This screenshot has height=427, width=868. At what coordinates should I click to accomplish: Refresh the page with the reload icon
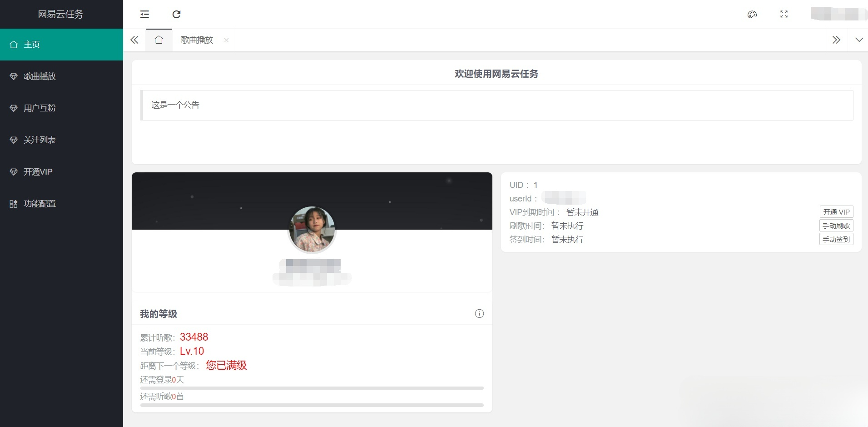click(x=177, y=15)
